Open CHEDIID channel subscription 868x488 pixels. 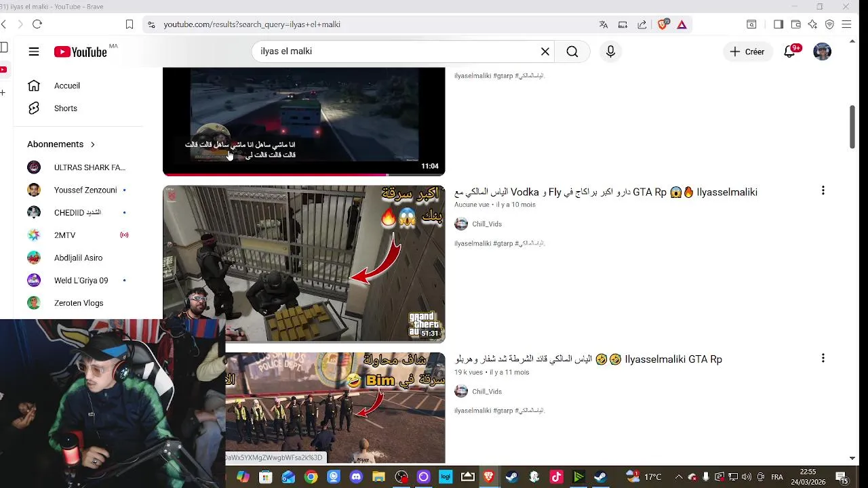[78, 213]
